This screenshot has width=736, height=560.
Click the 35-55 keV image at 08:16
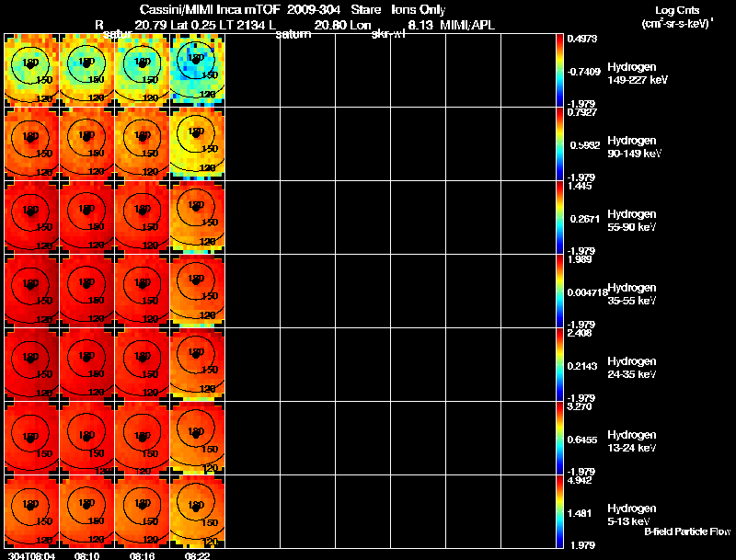click(143, 291)
